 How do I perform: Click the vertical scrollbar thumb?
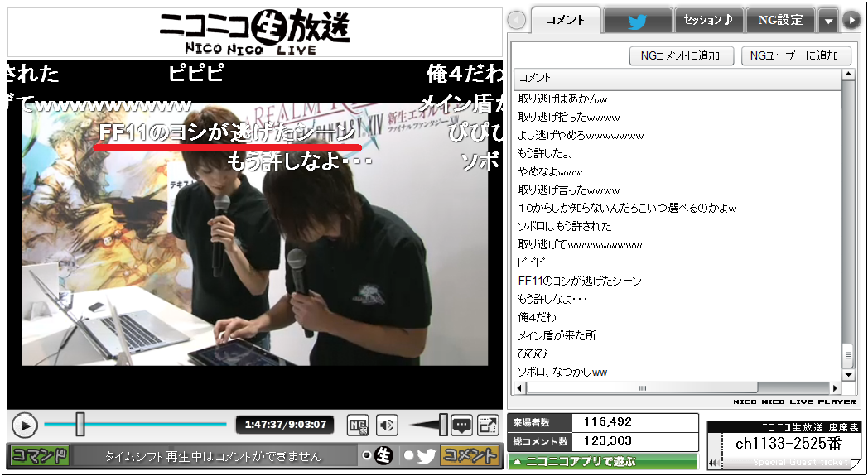pyautogui.click(x=848, y=356)
